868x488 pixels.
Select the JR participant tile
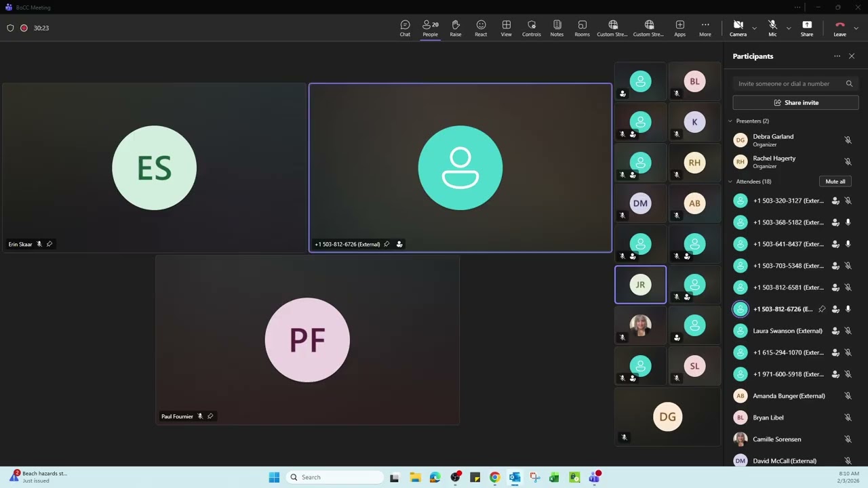point(640,285)
